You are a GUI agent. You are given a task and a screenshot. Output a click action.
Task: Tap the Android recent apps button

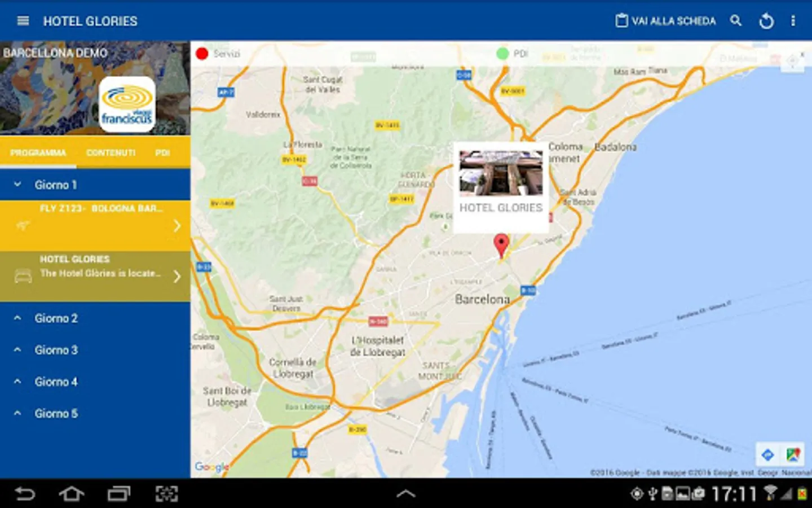(119, 494)
